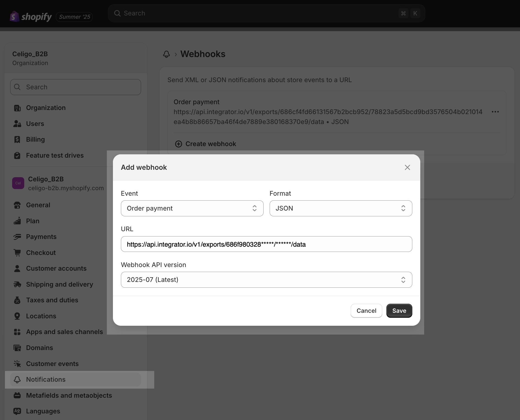Open the Format dropdown showing JSON
The image size is (520, 420).
pos(341,208)
